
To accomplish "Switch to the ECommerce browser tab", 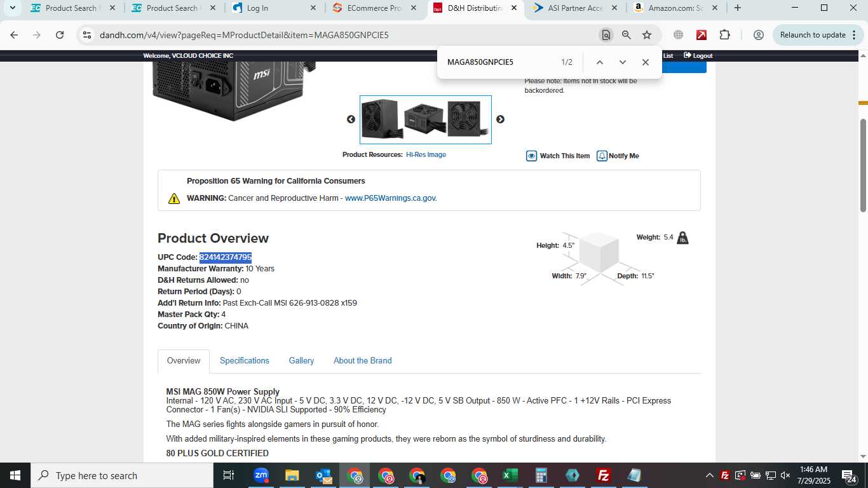I will pos(374,8).
